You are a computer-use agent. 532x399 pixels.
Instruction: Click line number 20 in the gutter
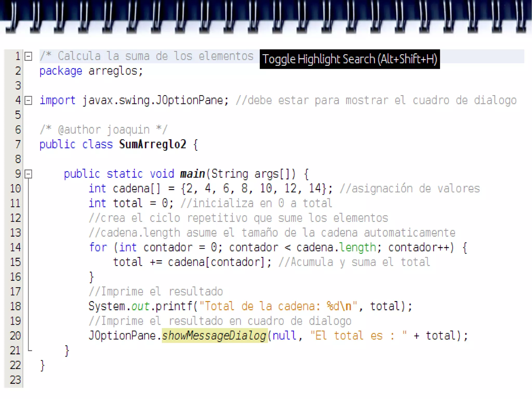(x=15, y=336)
